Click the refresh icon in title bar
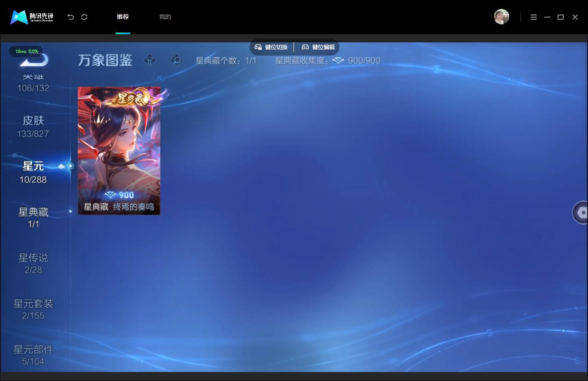Image resolution: width=588 pixels, height=381 pixels. pos(84,17)
